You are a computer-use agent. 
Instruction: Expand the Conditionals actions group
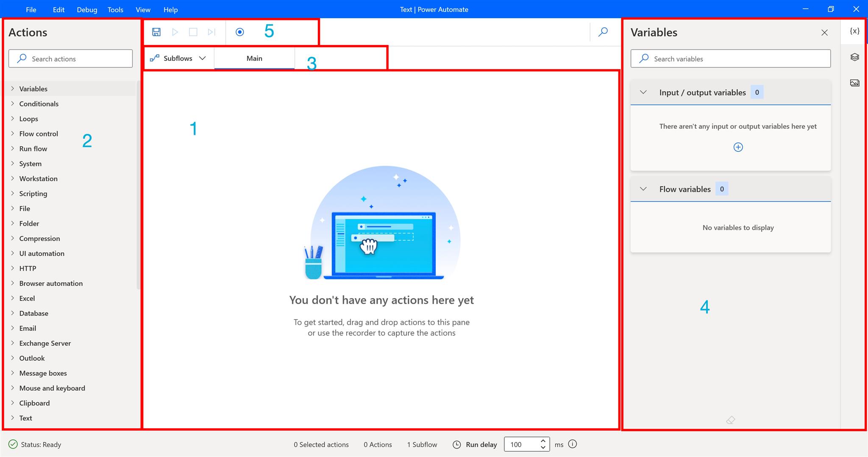tap(13, 103)
